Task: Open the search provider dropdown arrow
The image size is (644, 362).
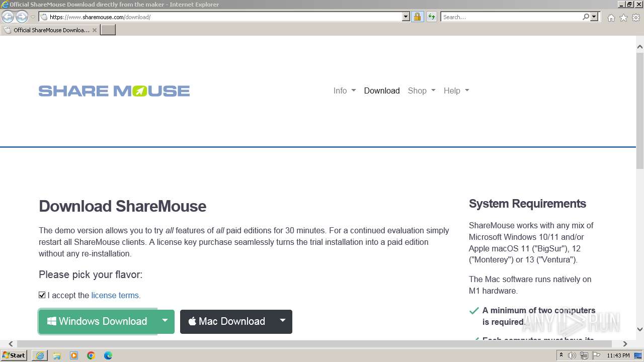Action: [x=594, y=17]
